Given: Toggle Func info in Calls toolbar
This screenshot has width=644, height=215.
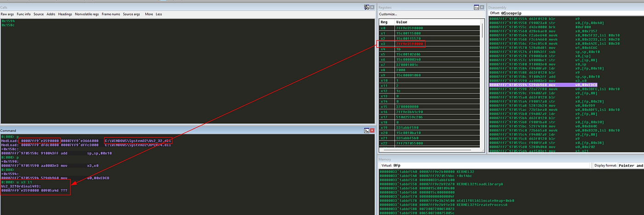Looking at the screenshot, I should 24,14.
